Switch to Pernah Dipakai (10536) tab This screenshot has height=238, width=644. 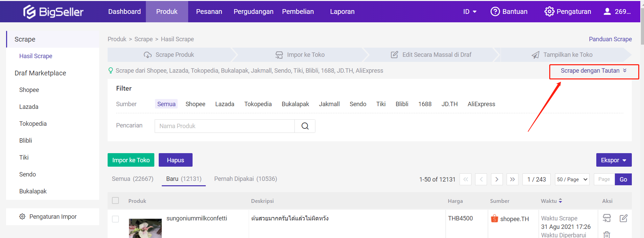(246, 179)
